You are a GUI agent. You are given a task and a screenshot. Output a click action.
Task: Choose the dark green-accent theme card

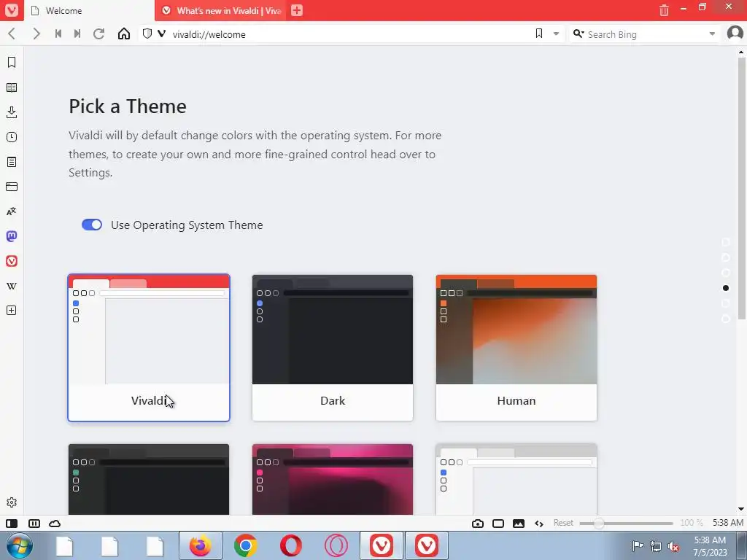tap(149, 479)
